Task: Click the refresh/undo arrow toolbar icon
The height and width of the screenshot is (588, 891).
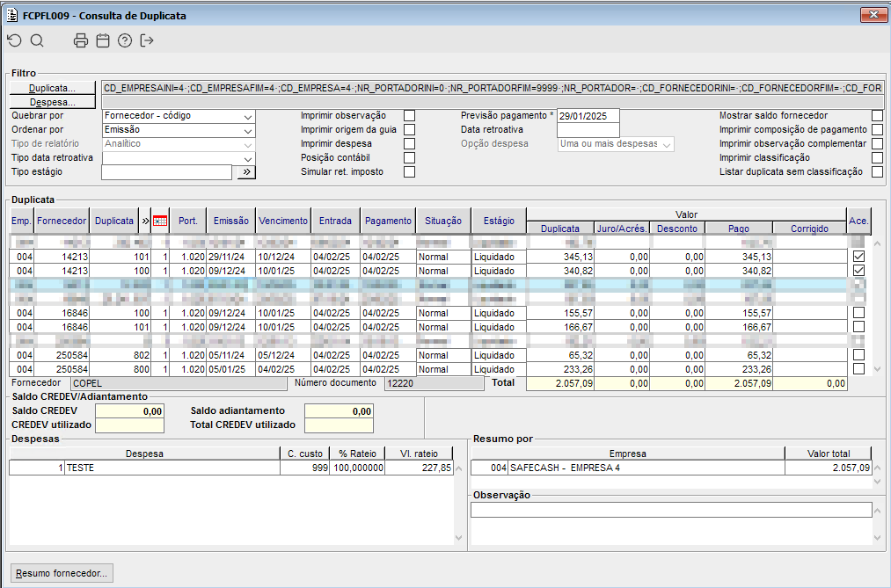Action: click(14, 40)
